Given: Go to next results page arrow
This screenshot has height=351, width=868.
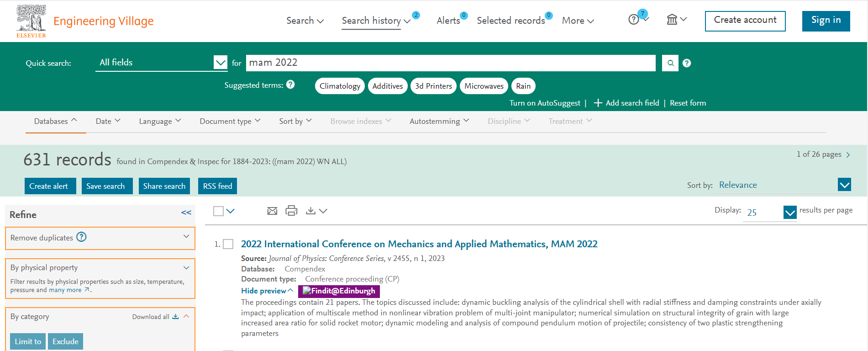Looking at the screenshot, I should tap(848, 155).
